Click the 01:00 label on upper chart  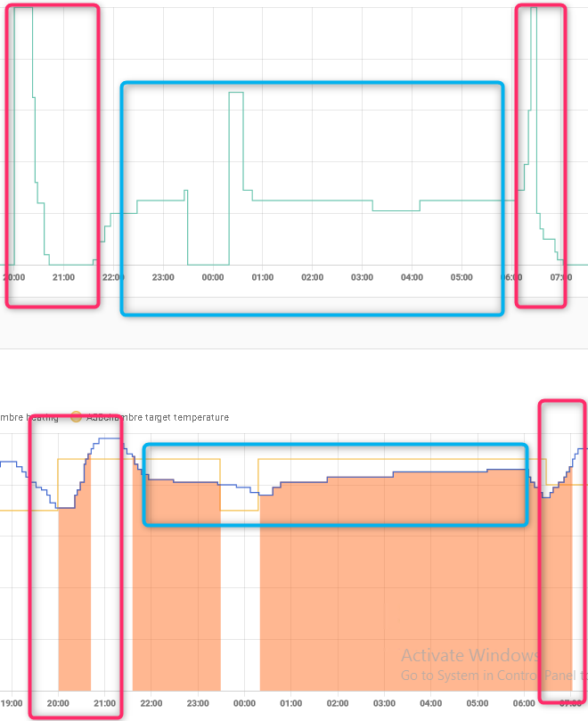262,277
